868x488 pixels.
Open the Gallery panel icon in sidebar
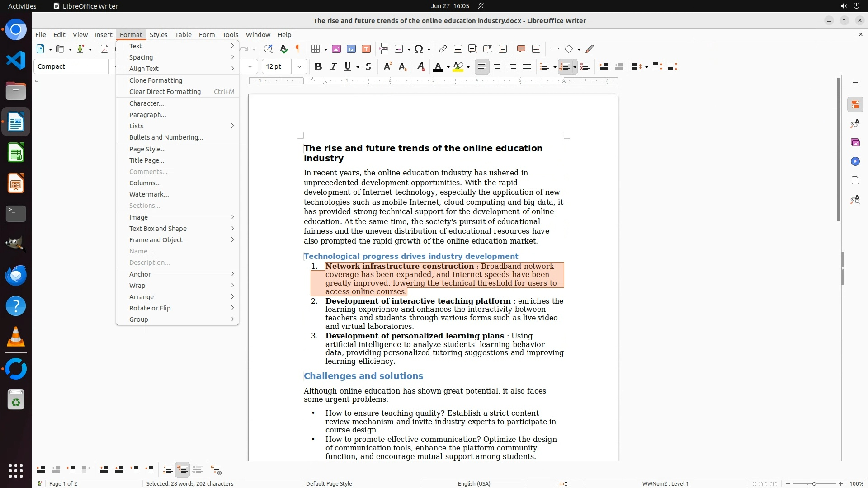(855, 142)
